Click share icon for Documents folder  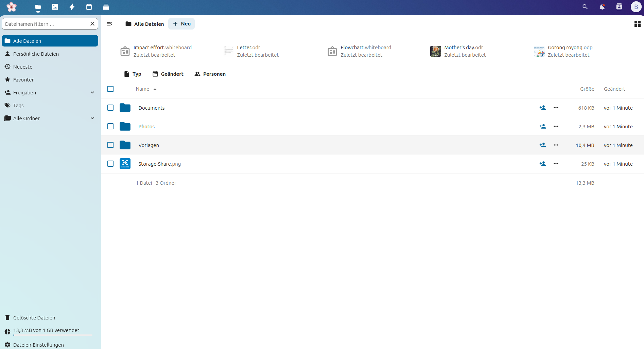(542, 108)
